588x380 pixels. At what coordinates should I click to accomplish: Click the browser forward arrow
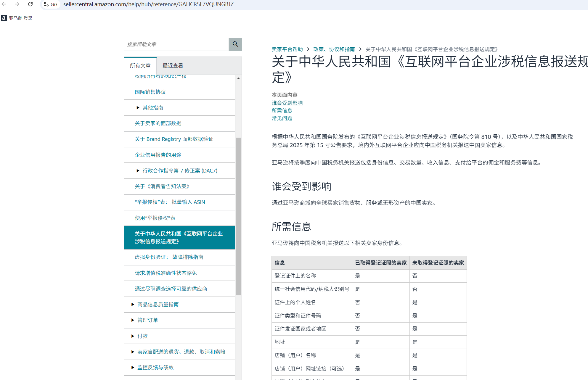coord(17,4)
